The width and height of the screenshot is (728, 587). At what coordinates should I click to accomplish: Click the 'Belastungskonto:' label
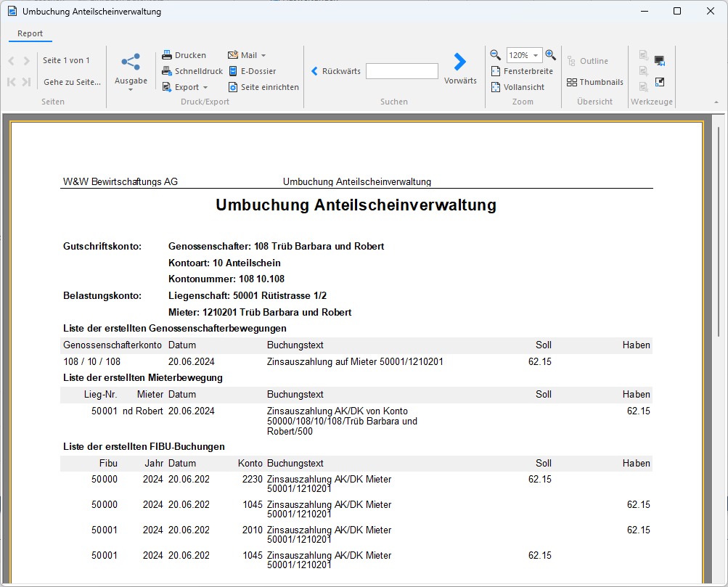point(102,295)
